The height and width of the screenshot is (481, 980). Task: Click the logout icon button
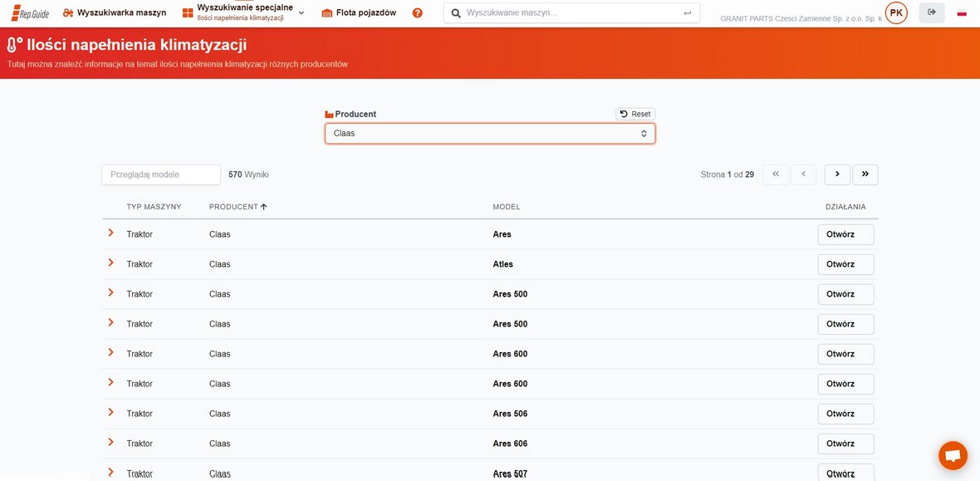pos(932,12)
